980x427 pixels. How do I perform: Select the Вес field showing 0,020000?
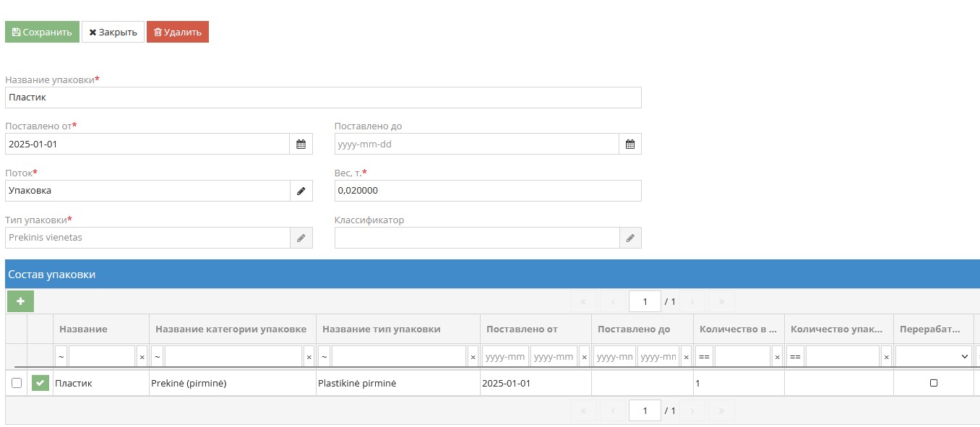click(487, 190)
